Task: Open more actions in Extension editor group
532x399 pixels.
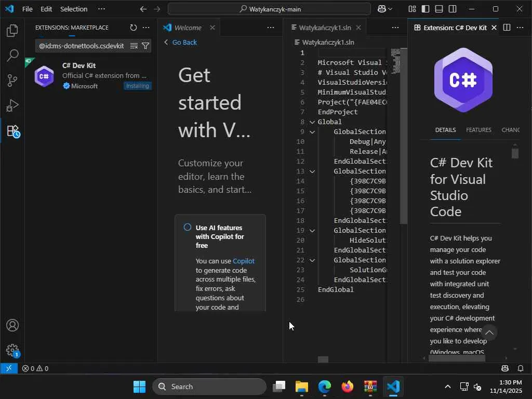Action: click(x=520, y=28)
